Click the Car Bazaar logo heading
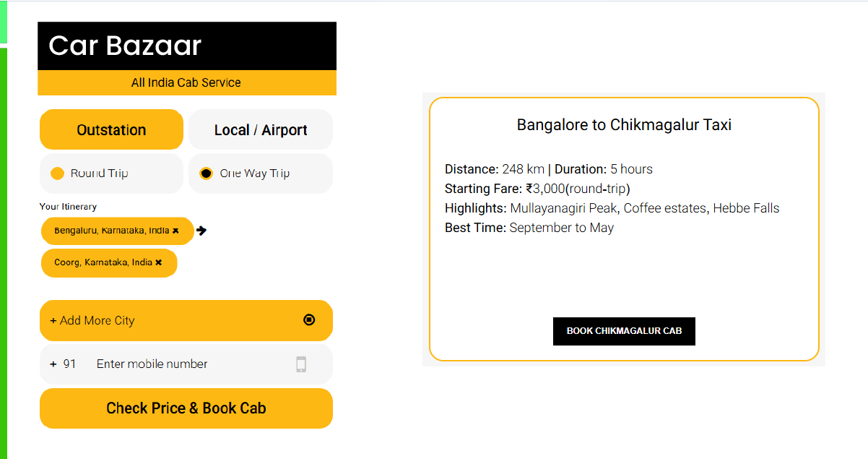Viewport: 868px width, 459px height. 125,46
